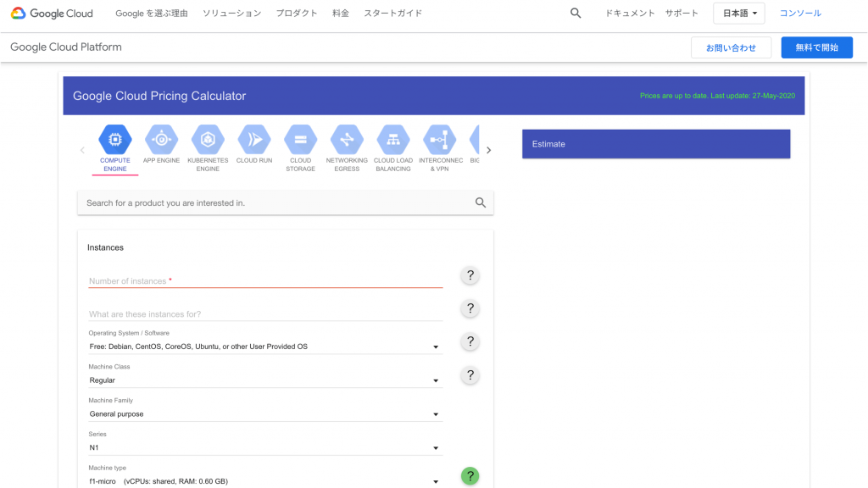Viewport: 868px width, 488px height.
Task: Open the ソリューション menu
Action: pos(232,14)
